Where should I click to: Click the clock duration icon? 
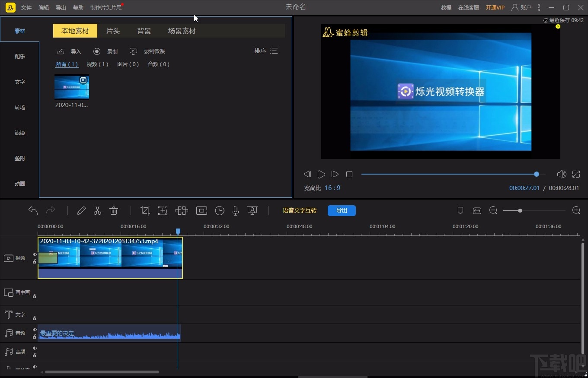pos(220,210)
